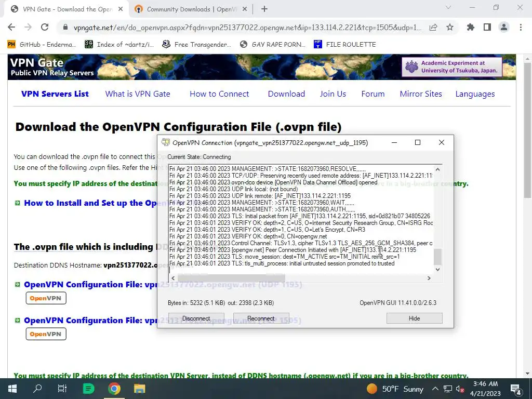The width and height of the screenshot is (532, 399).
Task: Open GitHub Enderman bookmark
Action: click(x=42, y=44)
